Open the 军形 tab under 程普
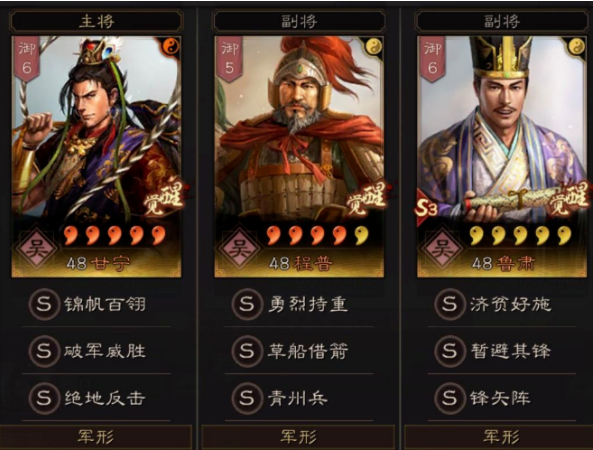Screen dimensions: 593x450 click(298, 437)
